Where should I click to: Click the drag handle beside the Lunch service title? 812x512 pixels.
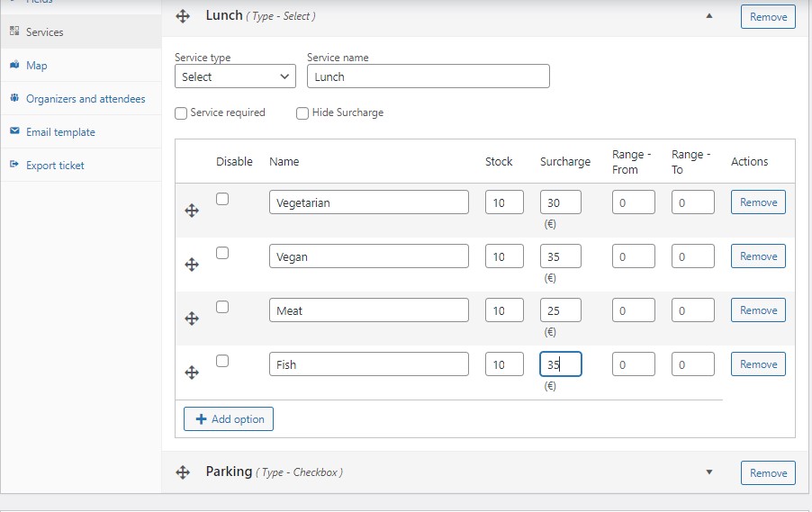coord(183,16)
